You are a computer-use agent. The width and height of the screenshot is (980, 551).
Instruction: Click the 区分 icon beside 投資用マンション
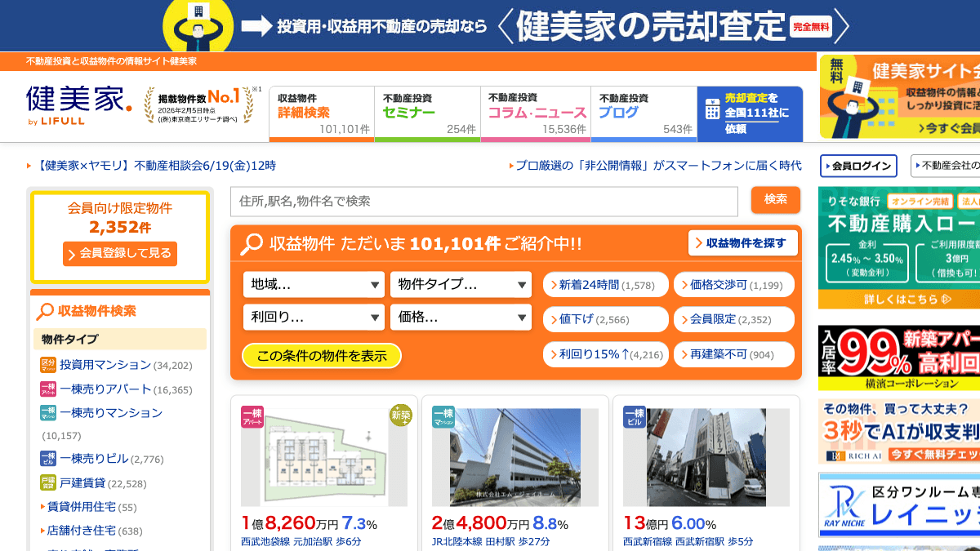47,365
